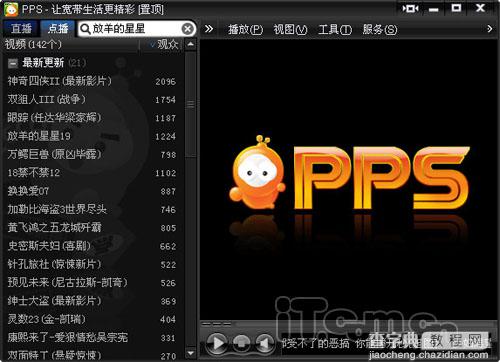Open the 工具(T) menu
Image resolution: width=500 pixels, height=362 pixels.
point(335,29)
